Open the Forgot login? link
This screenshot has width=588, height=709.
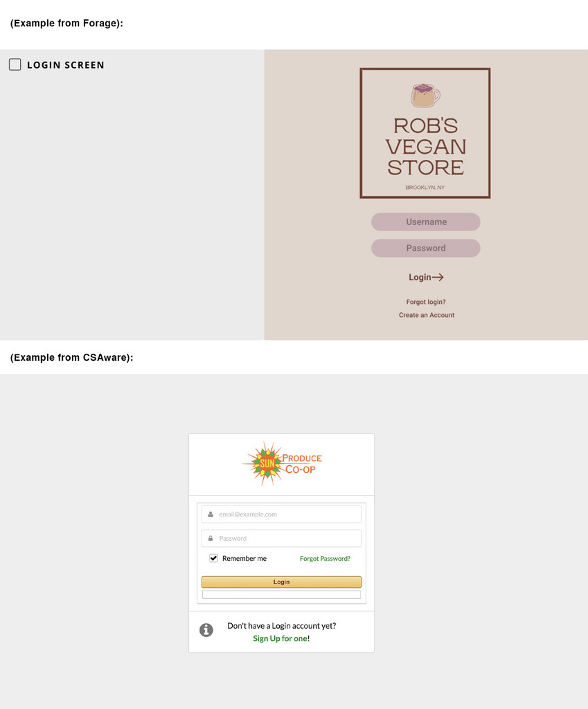point(426,302)
